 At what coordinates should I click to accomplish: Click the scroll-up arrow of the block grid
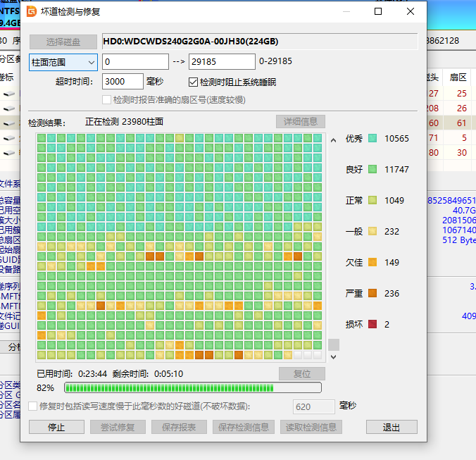point(333,140)
